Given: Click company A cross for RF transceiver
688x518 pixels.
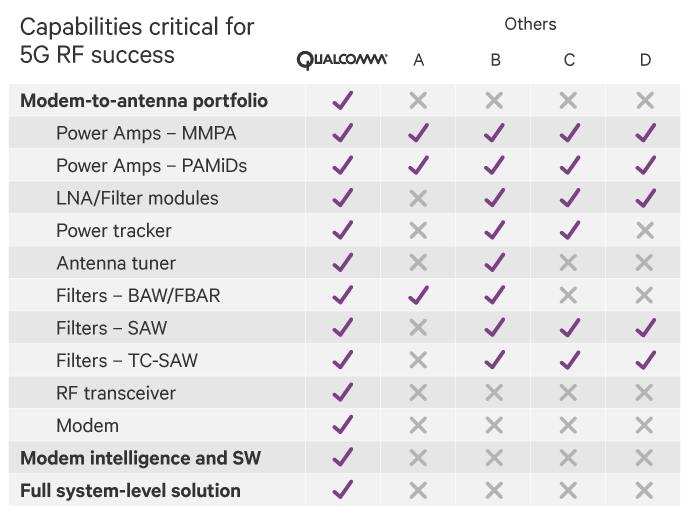Looking at the screenshot, I should pyautogui.click(x=418, y=393).
